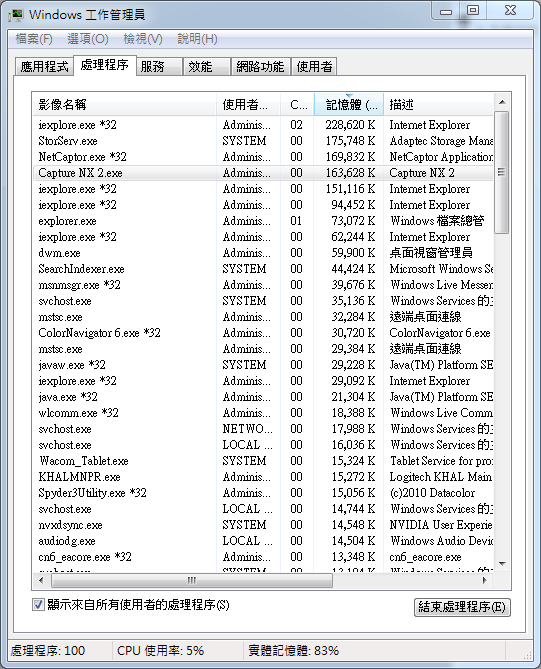Select the java.exe *32 process
Screen dimensions: 541x669
[x=263, y=397]
